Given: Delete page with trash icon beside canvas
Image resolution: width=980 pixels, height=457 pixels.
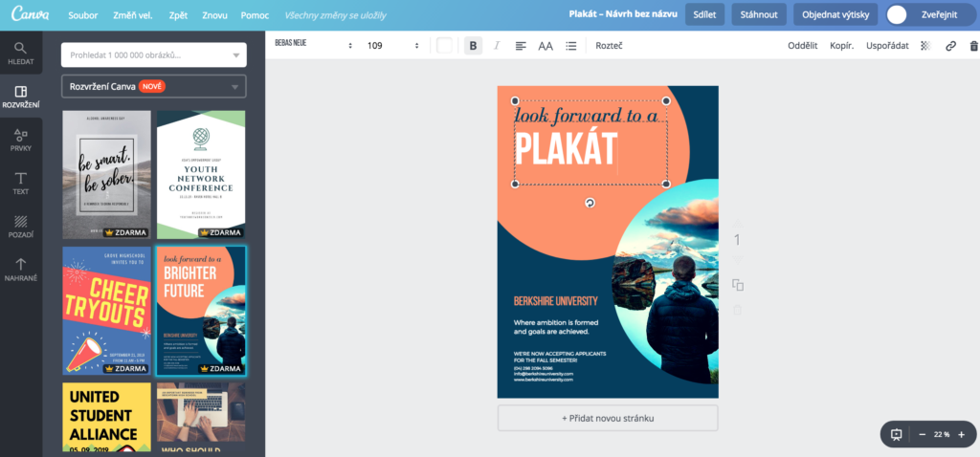Looking at the screenshot, I should pyautogui.click(x=738, y=310).
